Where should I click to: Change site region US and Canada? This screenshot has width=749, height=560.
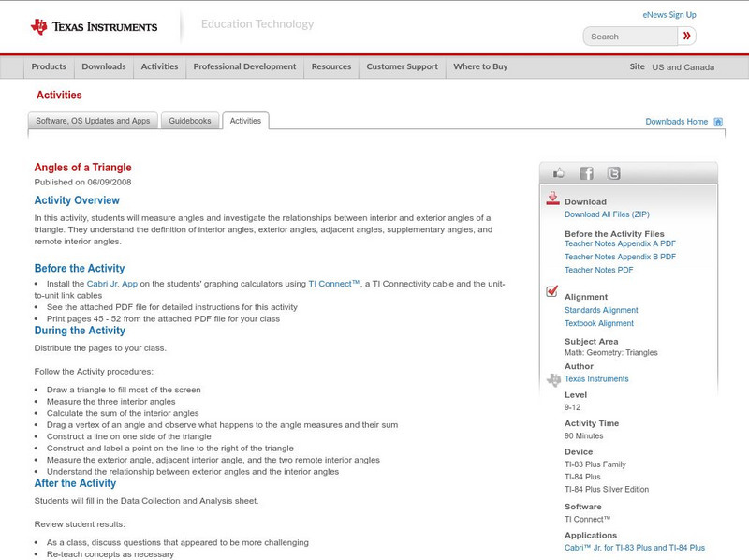coord(683,67)
